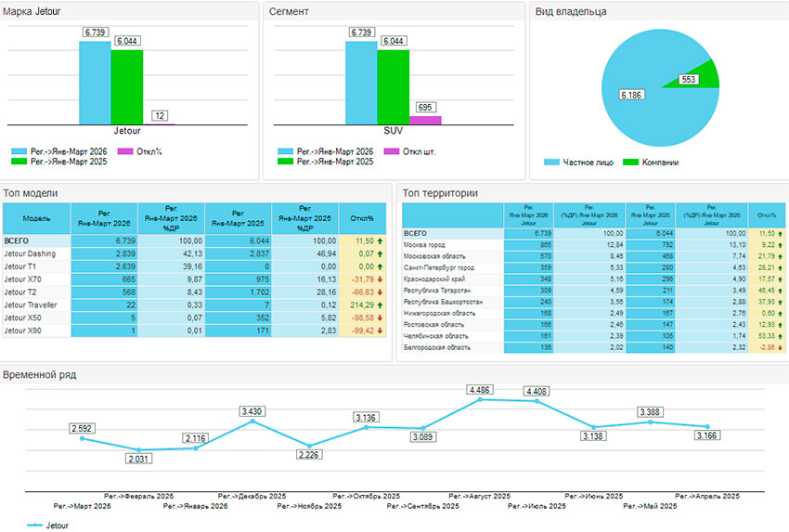
Task: Click the red down arrow in the Jetour X70 row
Action: (381, 279)
